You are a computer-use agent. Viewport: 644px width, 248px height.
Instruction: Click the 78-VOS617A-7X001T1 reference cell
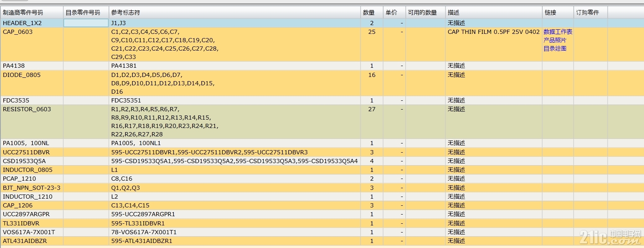pos(235,232)
